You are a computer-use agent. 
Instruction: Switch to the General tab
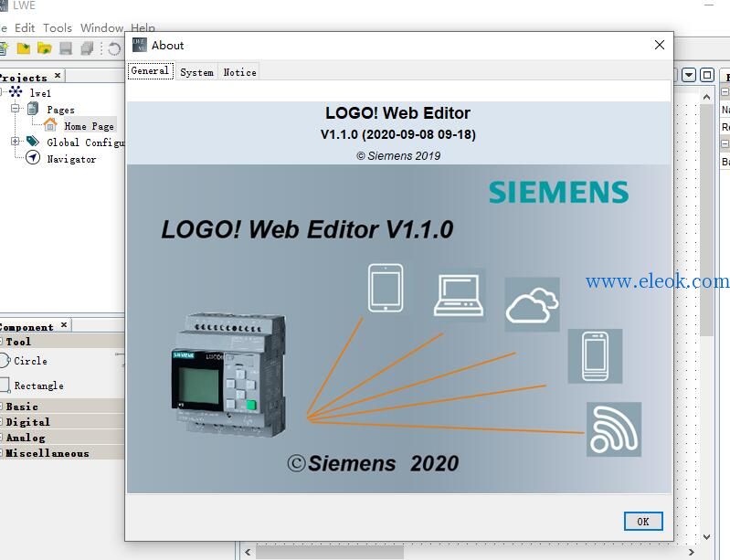point(151,70)
